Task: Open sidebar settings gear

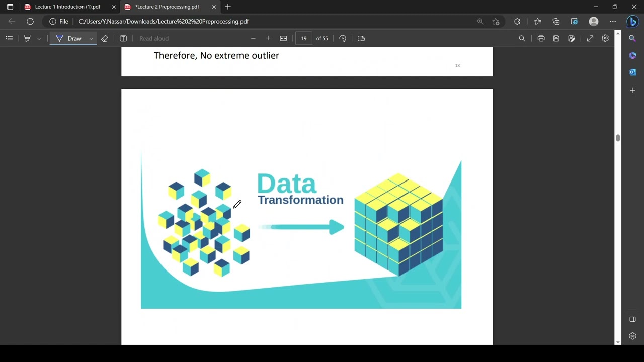Action: tap(632, 336)
